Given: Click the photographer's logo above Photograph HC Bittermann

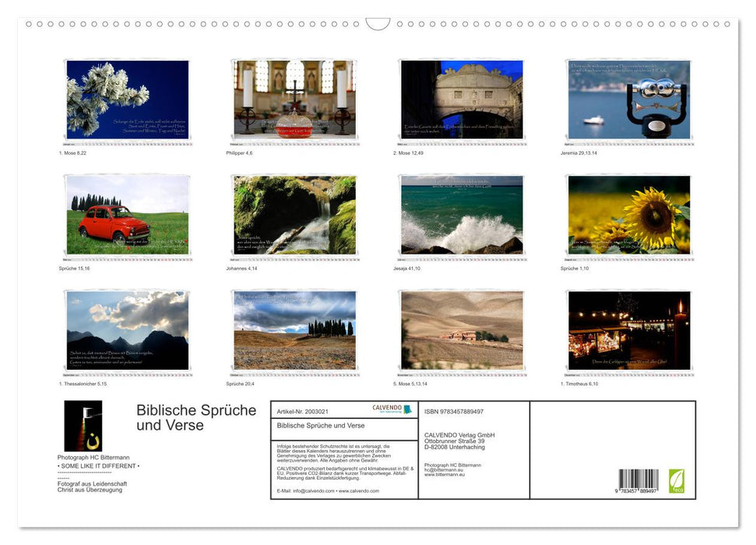Looking at the screenshot, I should pyautogui.click(x=83, y=426).
